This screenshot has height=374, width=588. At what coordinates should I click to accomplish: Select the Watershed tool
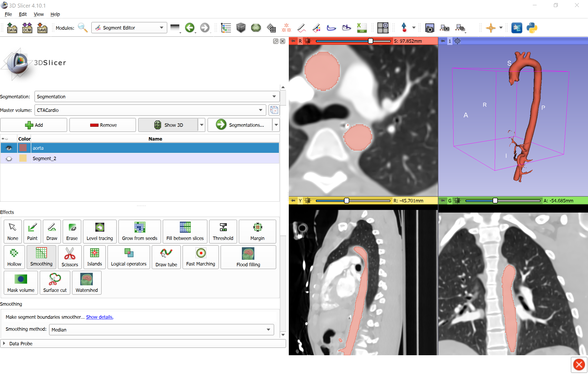pyautogui.click(x=86, y=283)
